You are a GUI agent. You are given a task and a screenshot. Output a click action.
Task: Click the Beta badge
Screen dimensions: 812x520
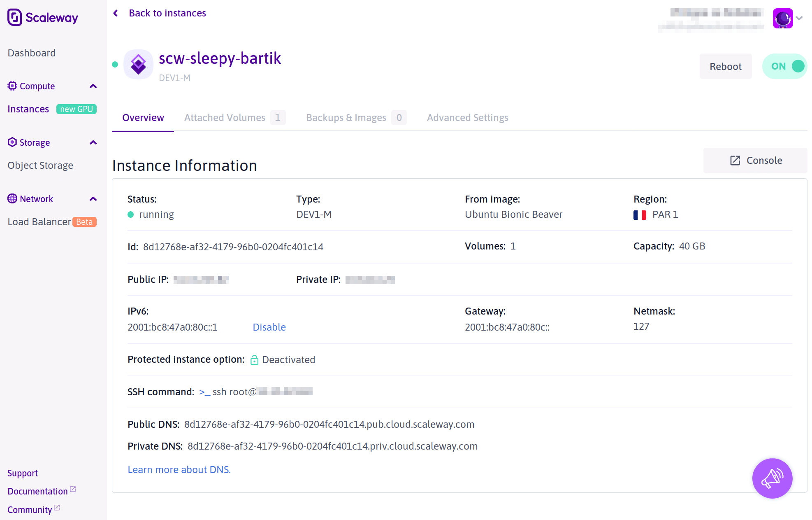(x=84, y=222)
